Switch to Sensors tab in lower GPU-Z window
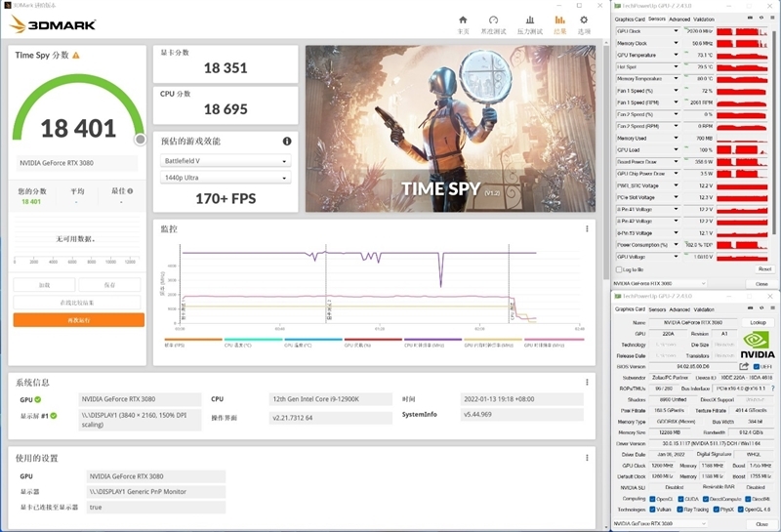781x532 pixels. (657, 309)
